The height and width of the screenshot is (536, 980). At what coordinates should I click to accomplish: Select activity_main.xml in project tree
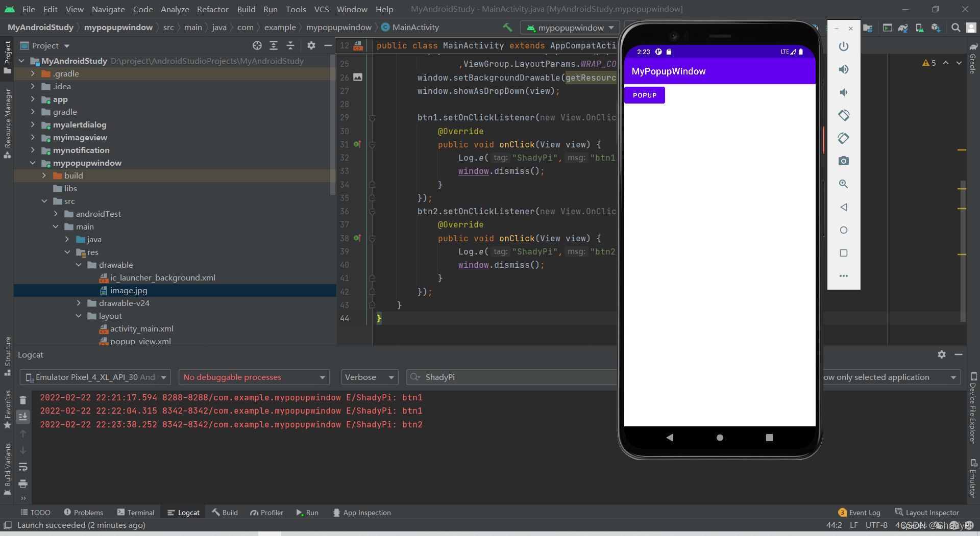[142, 328]
